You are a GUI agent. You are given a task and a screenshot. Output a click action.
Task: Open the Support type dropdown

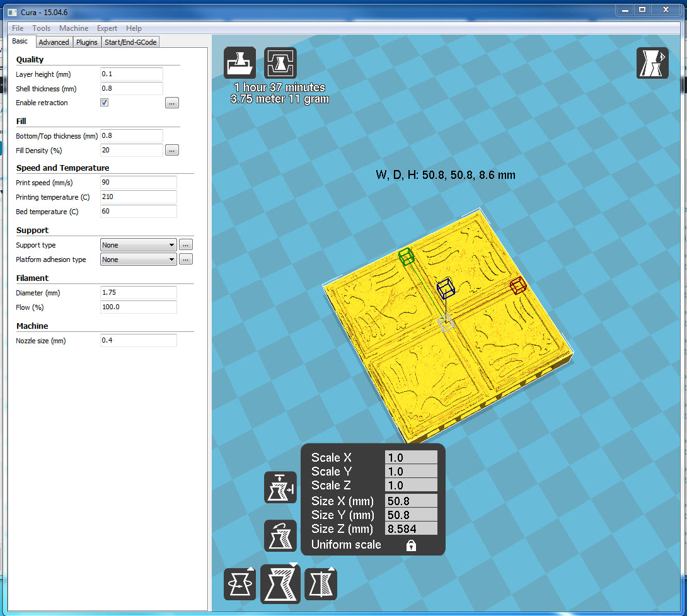pyautogui.click(x=138, y=245)
